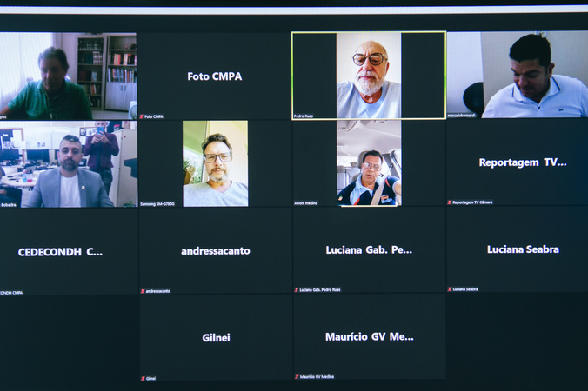Select the CEDECONDH participant tile
This screenshot has width=588, height=391.
[x=68, y=252]
